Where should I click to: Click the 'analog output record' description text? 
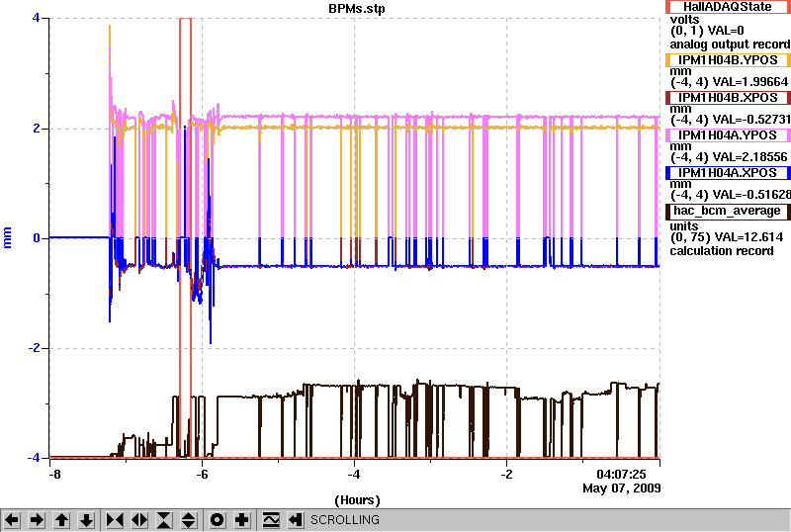pyautogui.click(x=730, y=44)
